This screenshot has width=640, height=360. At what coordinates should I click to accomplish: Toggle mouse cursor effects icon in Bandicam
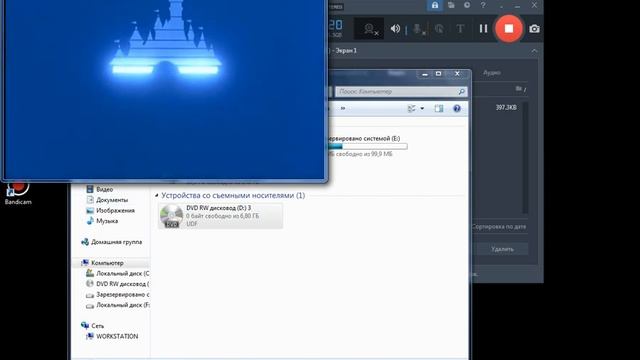[439, 29]
